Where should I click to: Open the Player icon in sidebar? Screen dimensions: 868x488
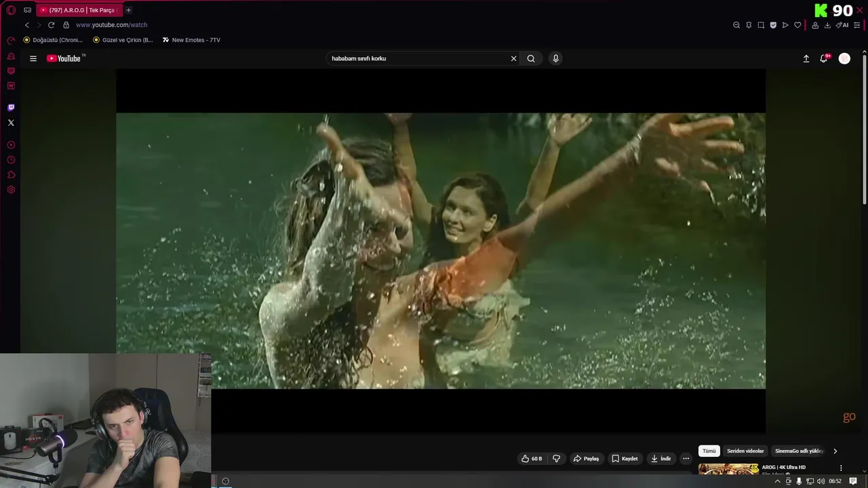pos(11,145)
